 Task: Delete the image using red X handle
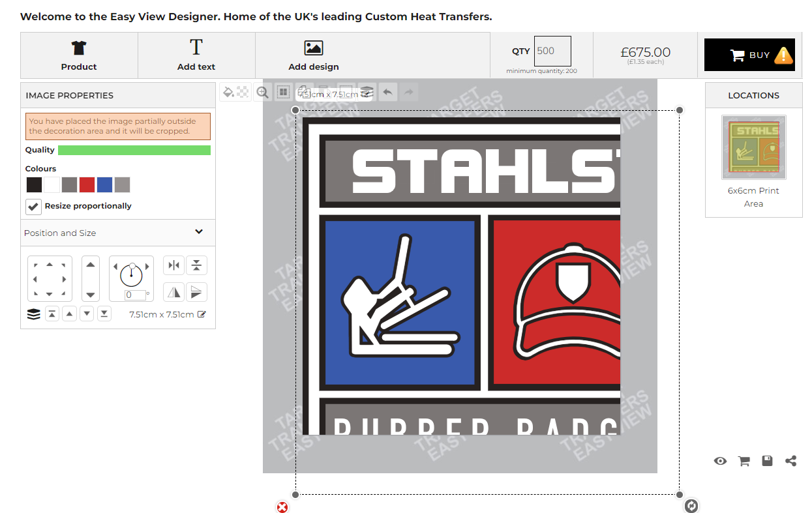(x=282, y=507)
